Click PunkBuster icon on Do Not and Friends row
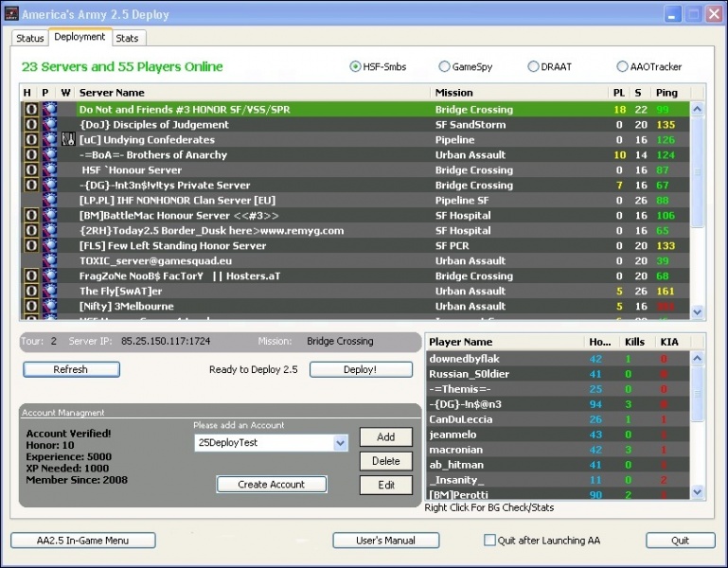Viewport: 728px width, 568px height. click(49, 109)
